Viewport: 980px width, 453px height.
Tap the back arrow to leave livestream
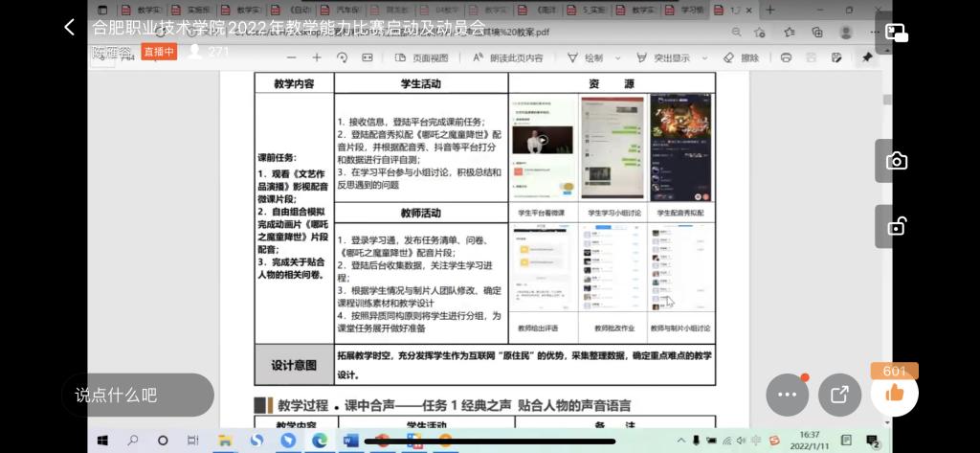click(x=69, y=28)
